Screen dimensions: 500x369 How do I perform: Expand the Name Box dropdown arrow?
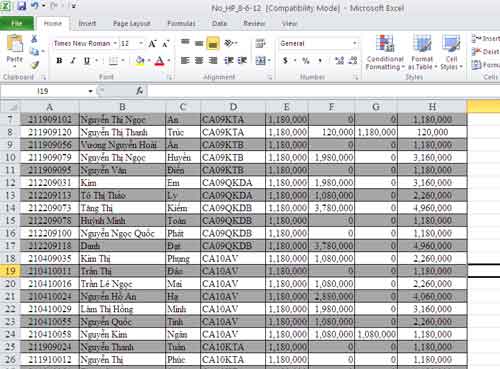[90, 91]
